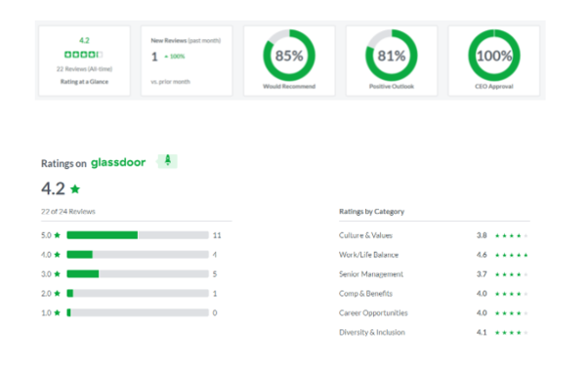Click the 'Would Recommend' caption
Image resolution: width=588 pixels, height=370 pixels.
(289, 87)
